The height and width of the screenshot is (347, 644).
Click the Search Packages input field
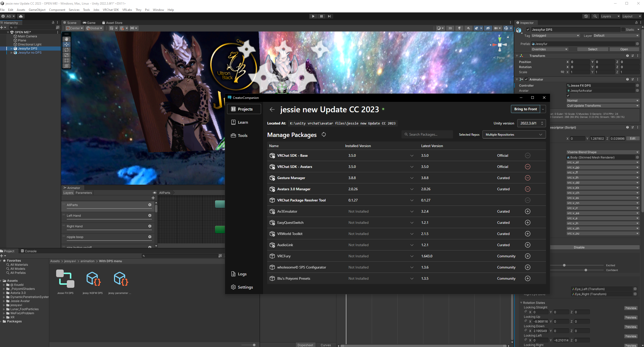[x=427, y=134]
